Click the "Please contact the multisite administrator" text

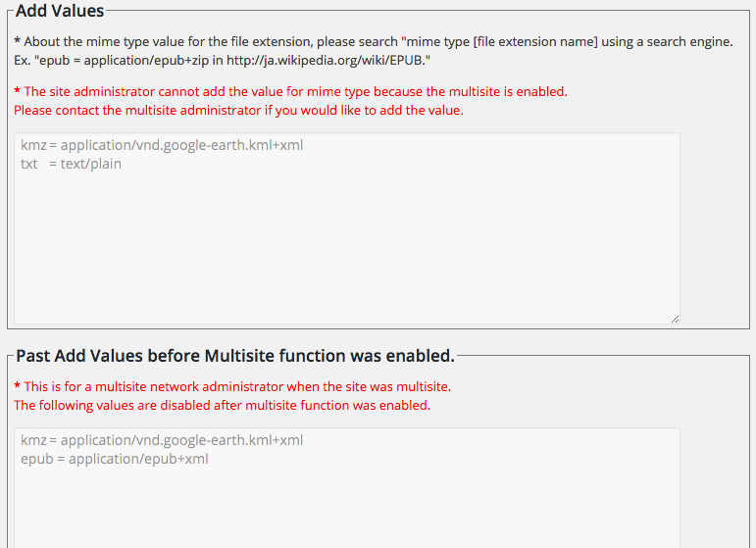coord(238,110)
